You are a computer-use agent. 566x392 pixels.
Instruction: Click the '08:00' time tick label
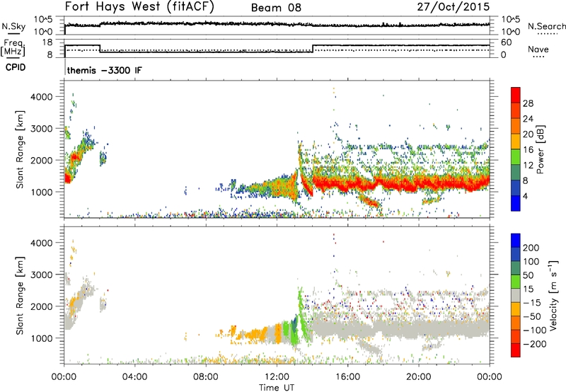click(206, 377)
